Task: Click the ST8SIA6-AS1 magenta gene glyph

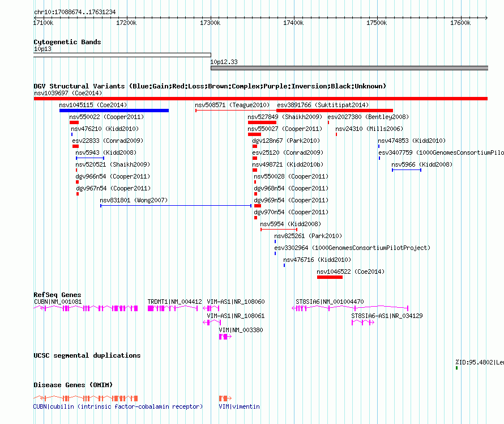Action: pyautogui.click(x=363, y=323)
